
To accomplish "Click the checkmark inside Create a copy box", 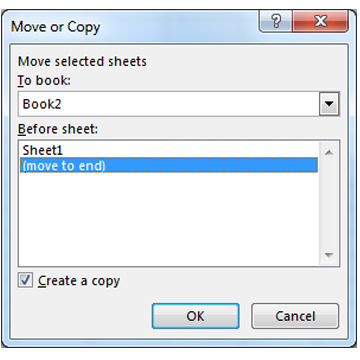I will pos(25,280).
